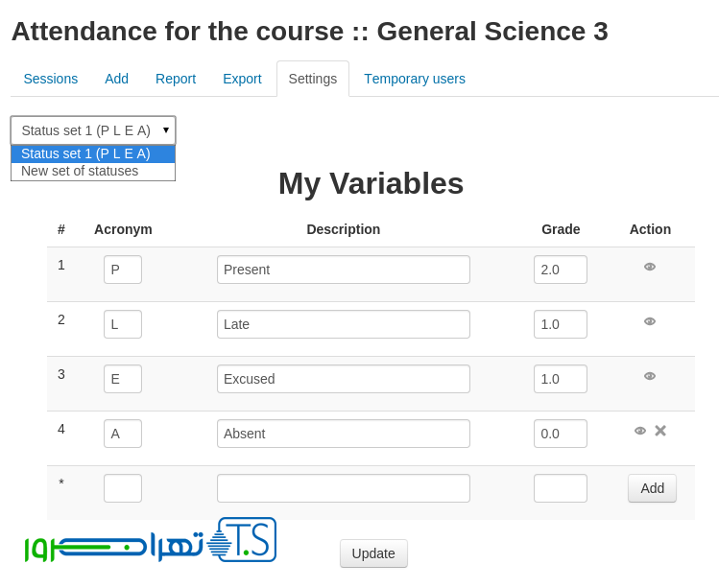The height and width of the screenshot is (588, 719).
Task: Hide the Late status using eye icon
Action: (650, 321)
